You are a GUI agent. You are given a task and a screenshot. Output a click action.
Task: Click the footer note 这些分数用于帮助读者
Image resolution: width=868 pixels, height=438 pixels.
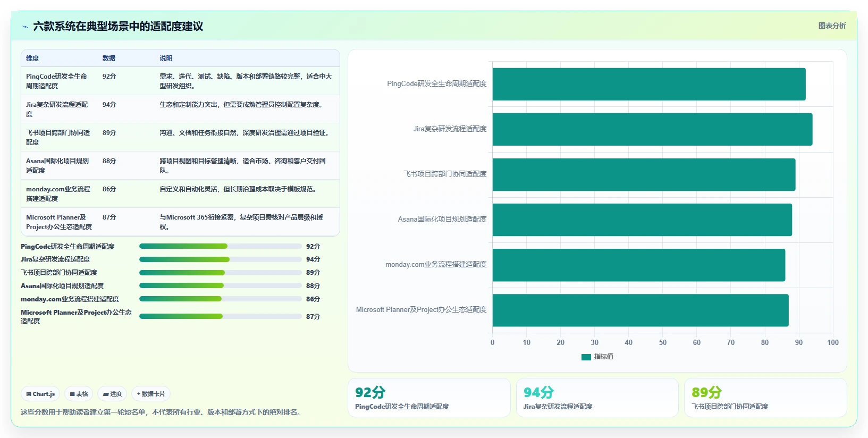pos(162,412)
